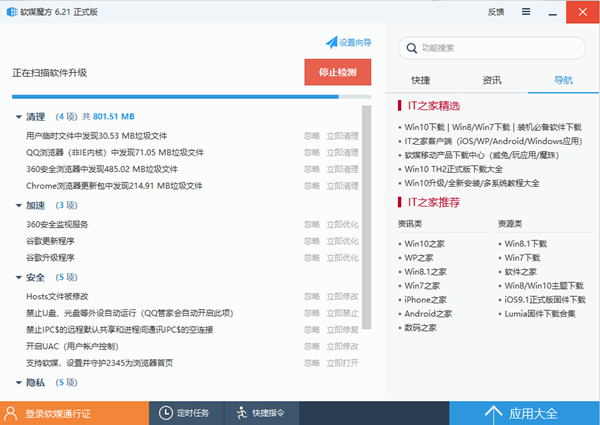Open 快捷指令 running figure icon
The image size is (600, 425).
tap(242, 413)
